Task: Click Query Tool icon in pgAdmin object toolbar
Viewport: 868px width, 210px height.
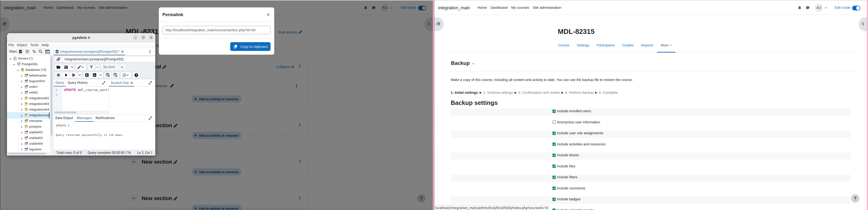Action: (21, 52)
